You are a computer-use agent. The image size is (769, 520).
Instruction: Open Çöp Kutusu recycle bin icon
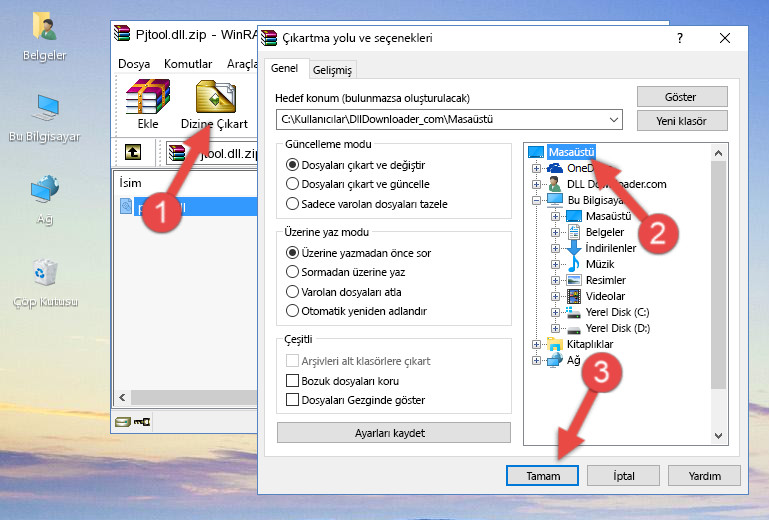45,283
